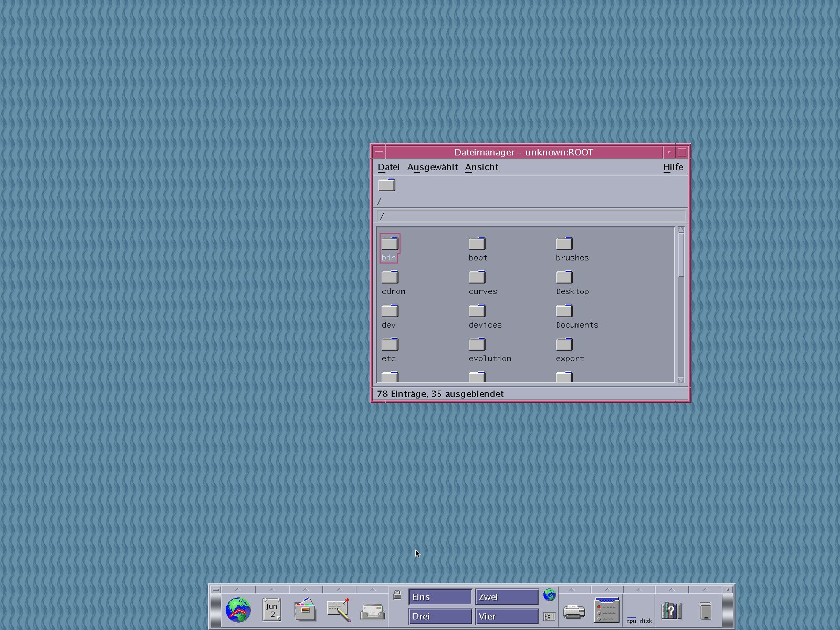The height and width of the screenshot is (630, 840).
Task: Click the 'Documents' folder label
Action: coord(577,325)
